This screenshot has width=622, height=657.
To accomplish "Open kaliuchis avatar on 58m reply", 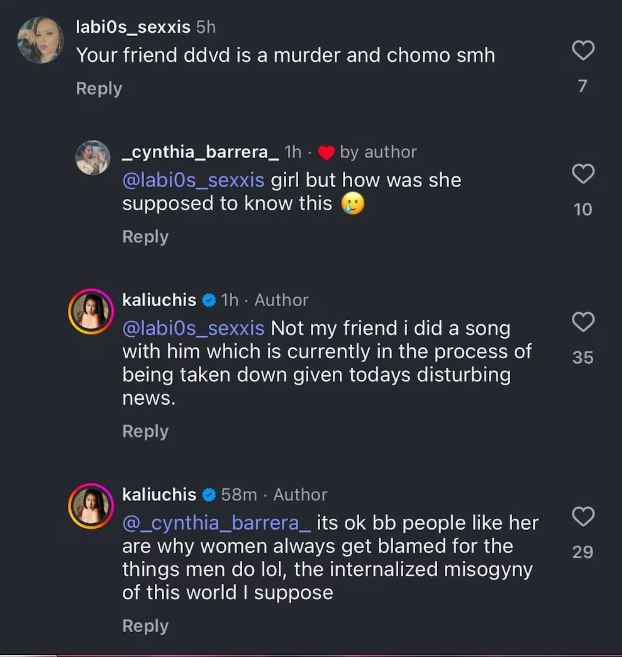I will tap(91, 505).
